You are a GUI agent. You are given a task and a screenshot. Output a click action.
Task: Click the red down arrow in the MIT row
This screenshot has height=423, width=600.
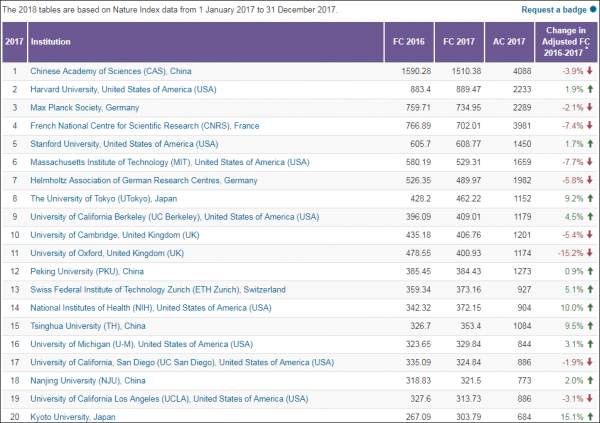(x=590, y=162)
